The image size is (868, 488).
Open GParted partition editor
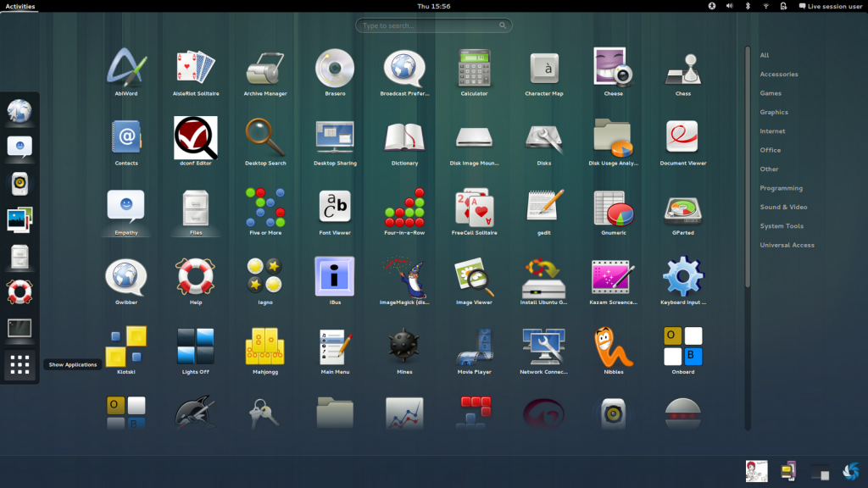(x=682, y=210)
